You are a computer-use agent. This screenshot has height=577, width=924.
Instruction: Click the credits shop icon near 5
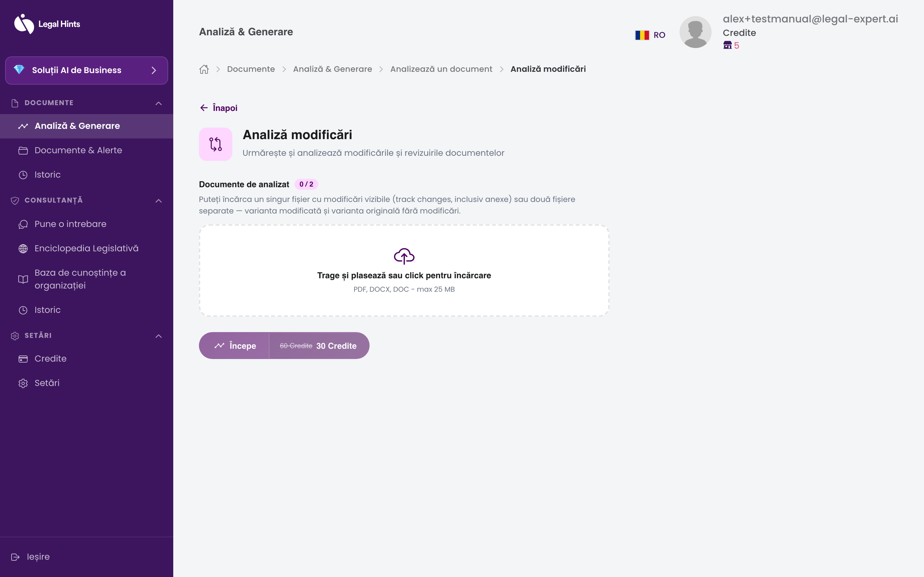coord(727,46)
